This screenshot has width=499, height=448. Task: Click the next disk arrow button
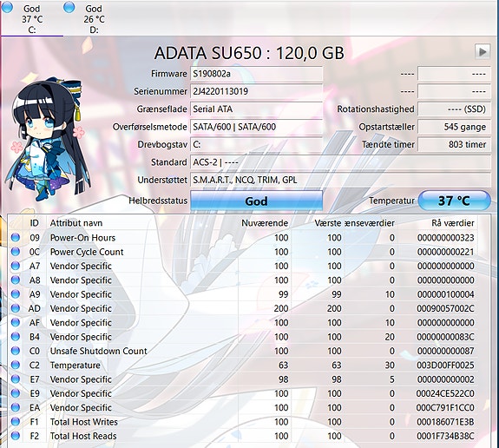tap(483, 52)
